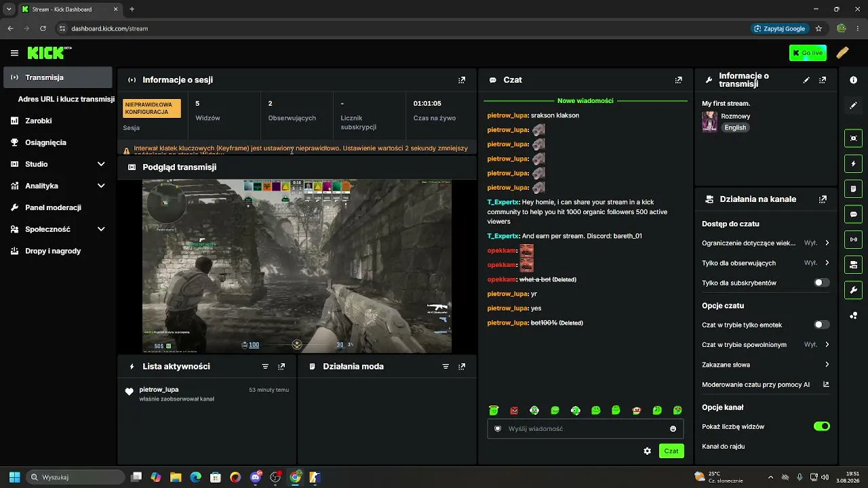Edit the Informacje o transmisji details
The image size is (868, 488).
point(806,80)
